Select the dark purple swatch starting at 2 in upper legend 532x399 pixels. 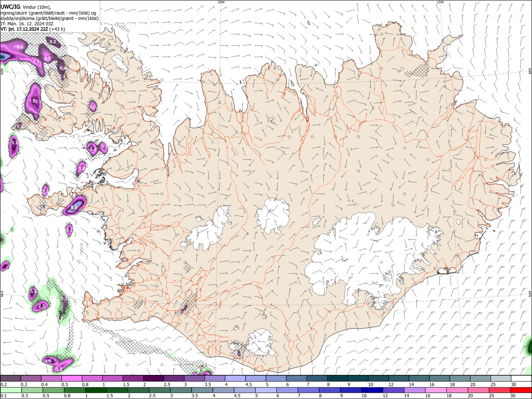153,378
